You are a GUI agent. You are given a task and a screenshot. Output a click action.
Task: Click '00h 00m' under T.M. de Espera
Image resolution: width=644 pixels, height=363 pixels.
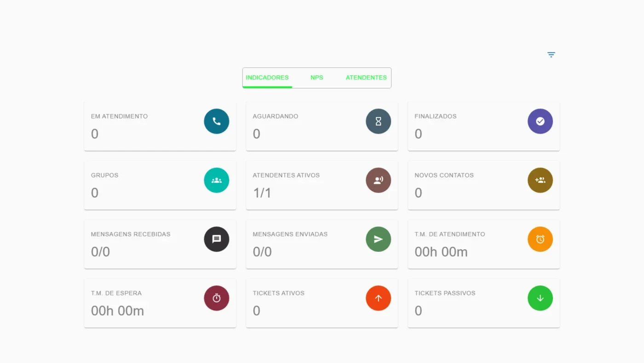(118, 311)
